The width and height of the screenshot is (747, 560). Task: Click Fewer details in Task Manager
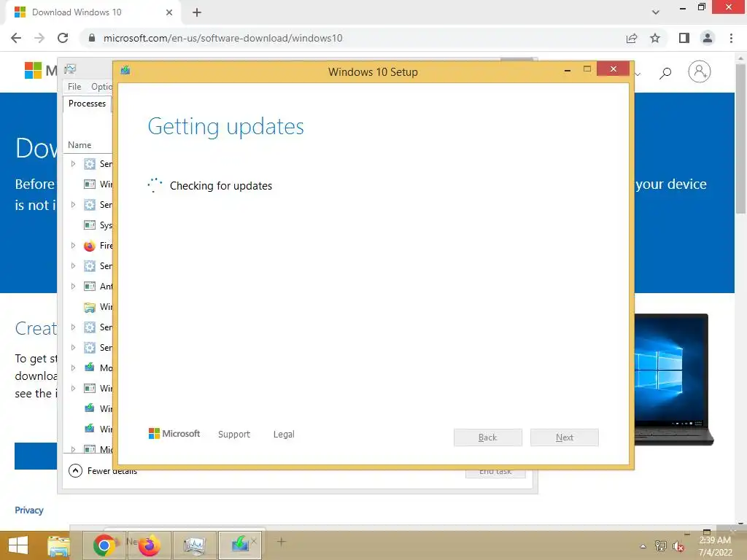click(x=102, y=471)
